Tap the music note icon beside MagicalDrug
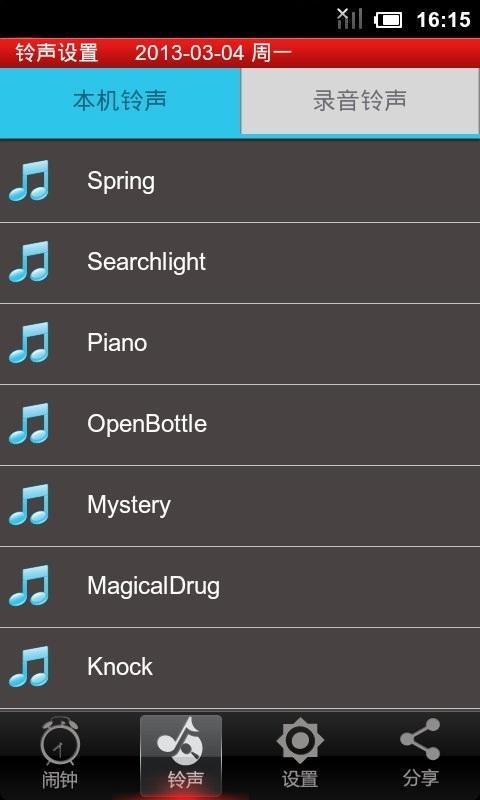The image size is (480, 800). point(29,586)
